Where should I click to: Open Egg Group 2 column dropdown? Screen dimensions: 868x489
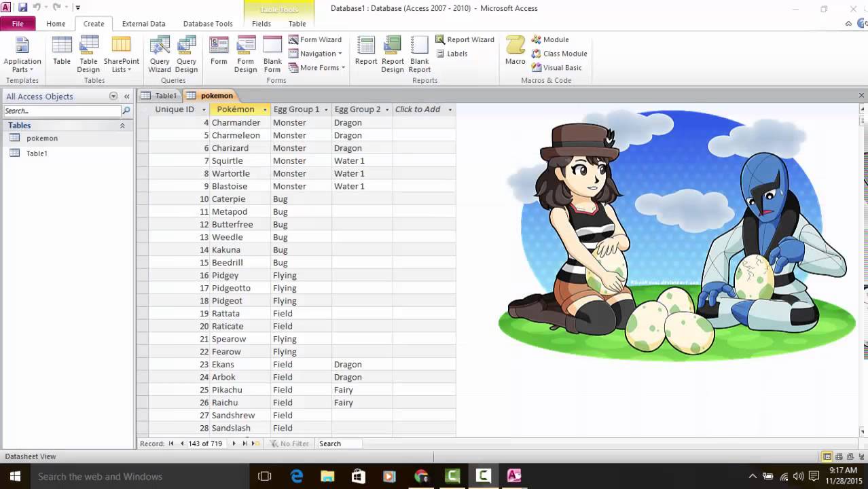pos(387,109)
